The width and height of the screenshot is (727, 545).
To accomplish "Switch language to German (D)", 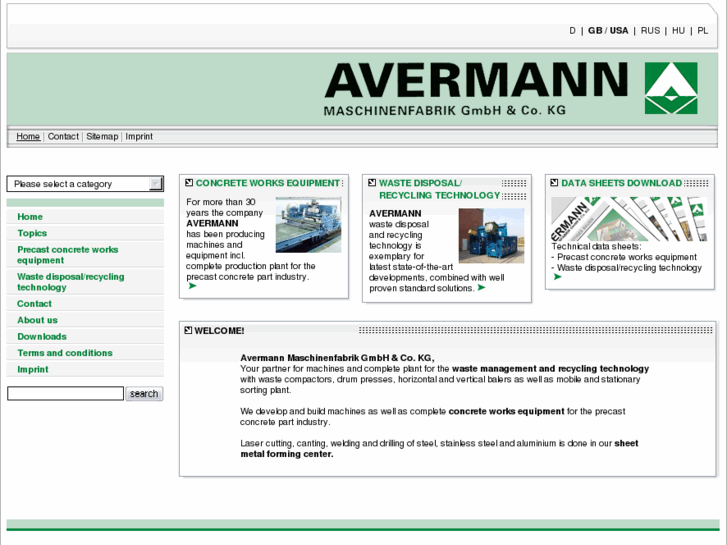I will pos(572,31).
